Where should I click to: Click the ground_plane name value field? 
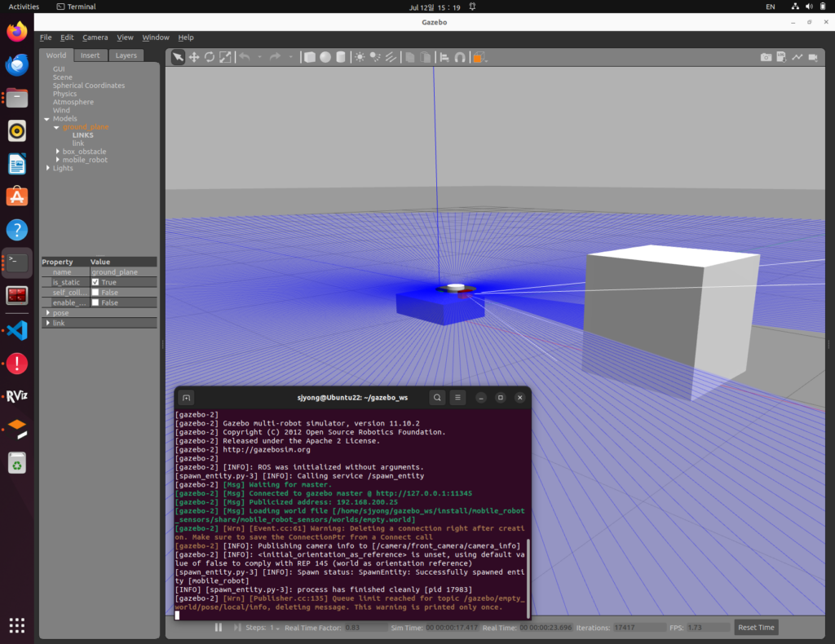(x=124, y=272)
